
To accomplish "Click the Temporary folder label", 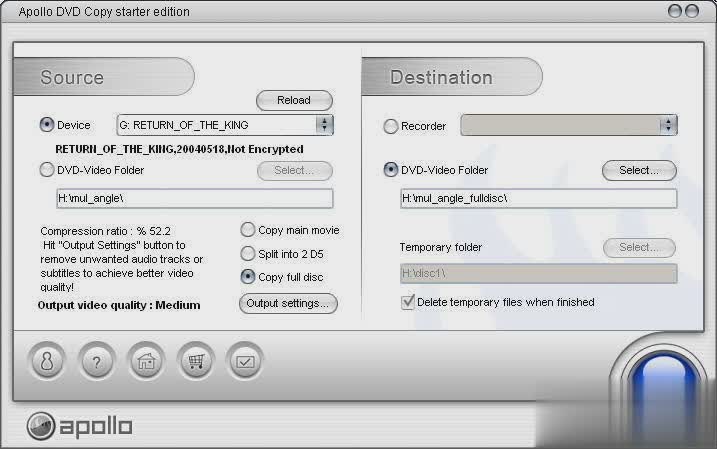I will [x=441, y=247].
